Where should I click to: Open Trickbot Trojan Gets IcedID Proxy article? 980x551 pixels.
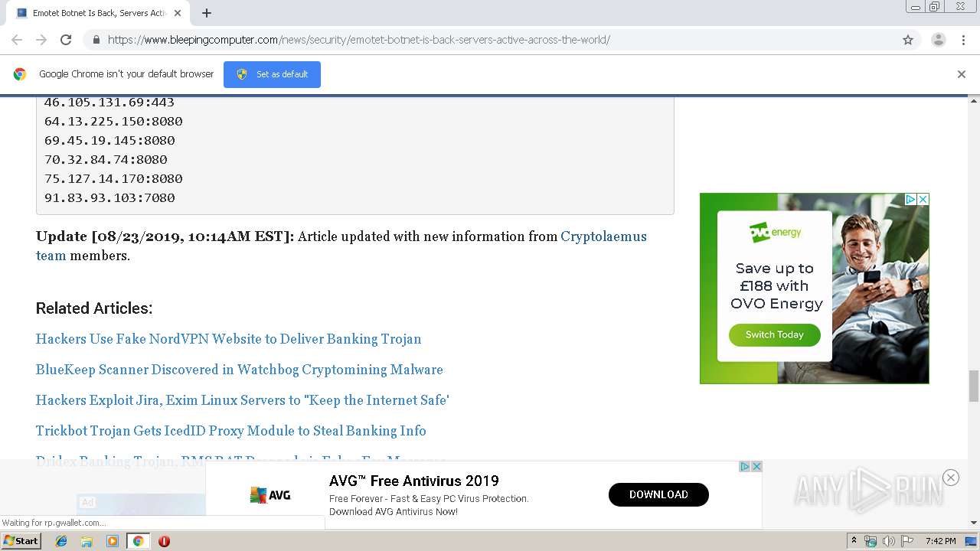pos(230,431)
